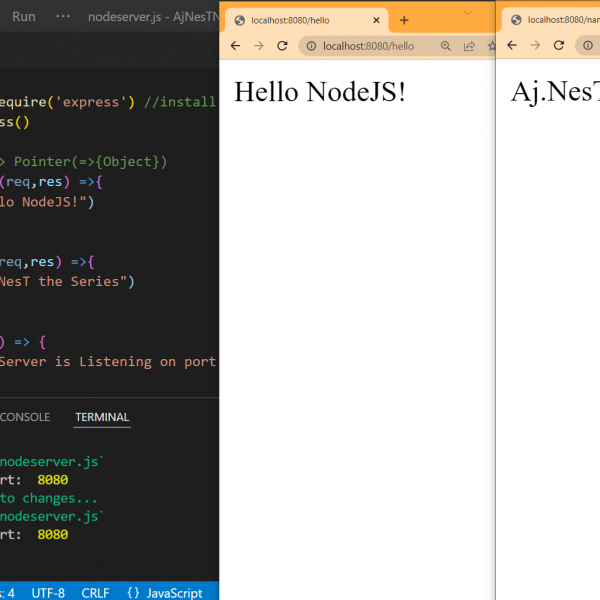This screenshot has width=600, height=600.
Task: Reload the second browser window page
Action: (558, 46)
